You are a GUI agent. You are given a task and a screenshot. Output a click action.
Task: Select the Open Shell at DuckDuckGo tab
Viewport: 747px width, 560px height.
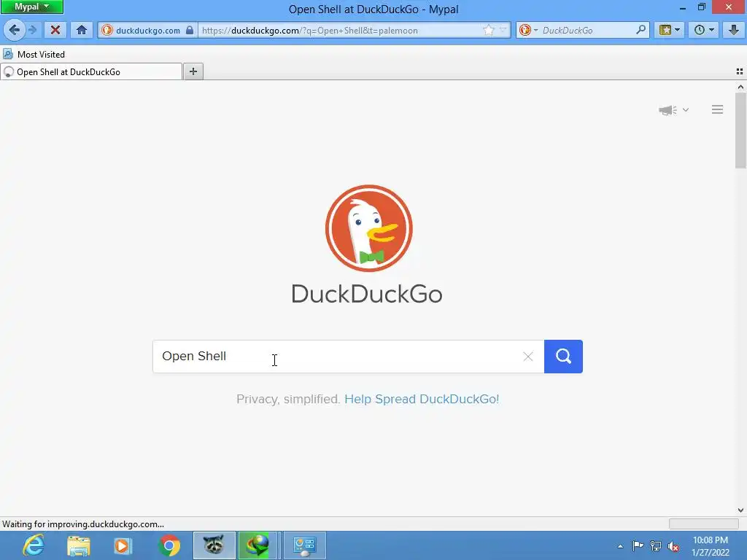tap(91, 72)
